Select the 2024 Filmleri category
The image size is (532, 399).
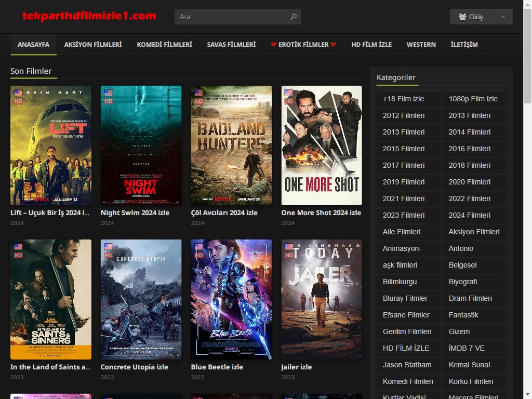coord(470,215)
